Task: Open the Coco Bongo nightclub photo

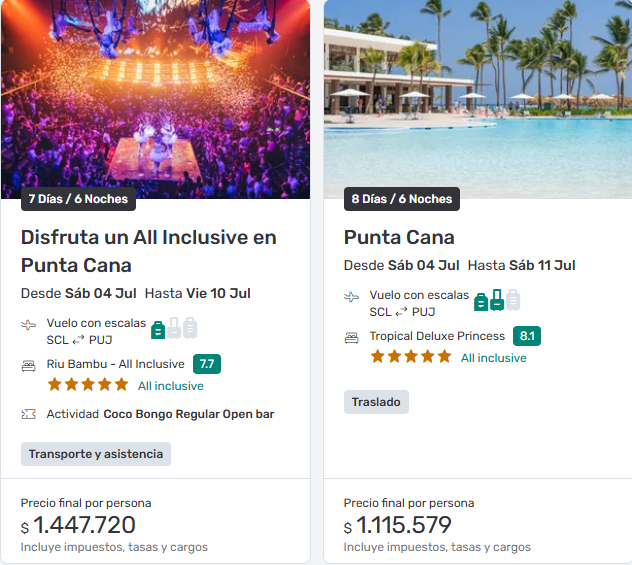Action: (x=155, y=95)
